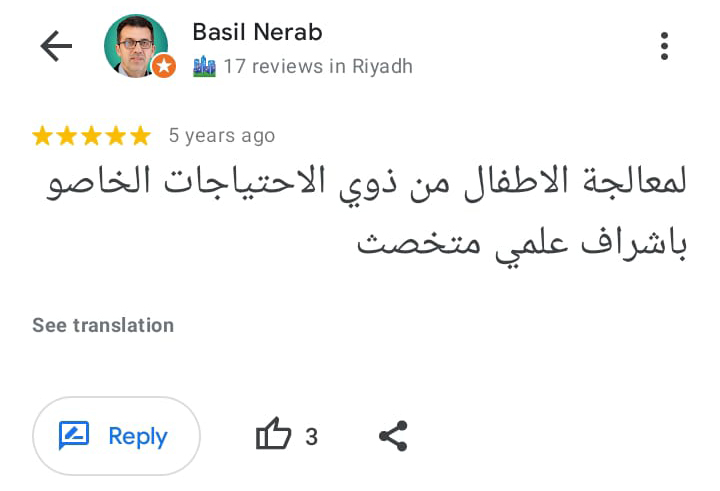Click the third yellow rating star
The image size is (720, 491).
tap(91, 136)
